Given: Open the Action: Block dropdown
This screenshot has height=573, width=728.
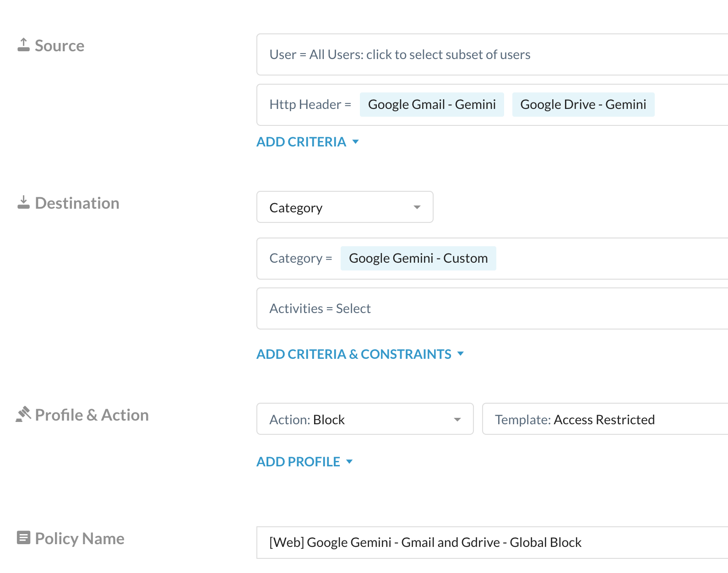Looking at the screenshot, I should coord(365,419).
